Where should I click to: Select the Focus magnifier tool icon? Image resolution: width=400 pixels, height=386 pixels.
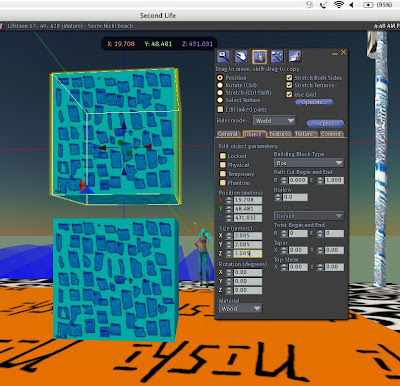coord(223,56)
